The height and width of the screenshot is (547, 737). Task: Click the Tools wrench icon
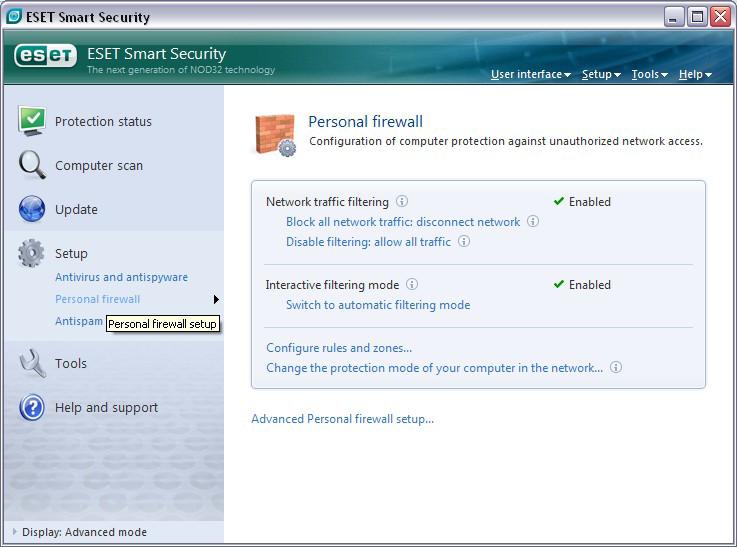(32, 363)
